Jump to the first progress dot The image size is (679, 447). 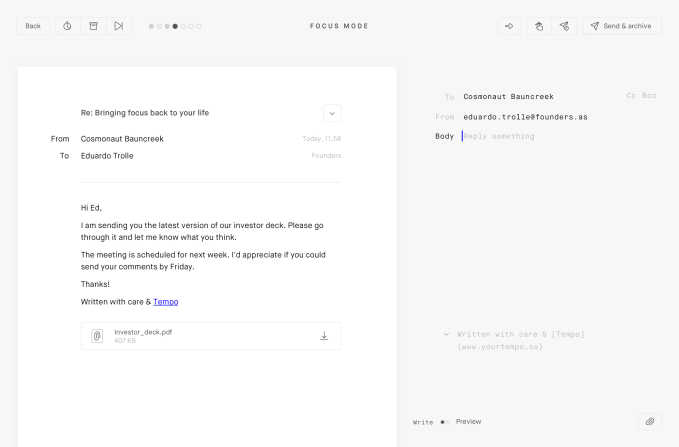[x=151, y=26]
